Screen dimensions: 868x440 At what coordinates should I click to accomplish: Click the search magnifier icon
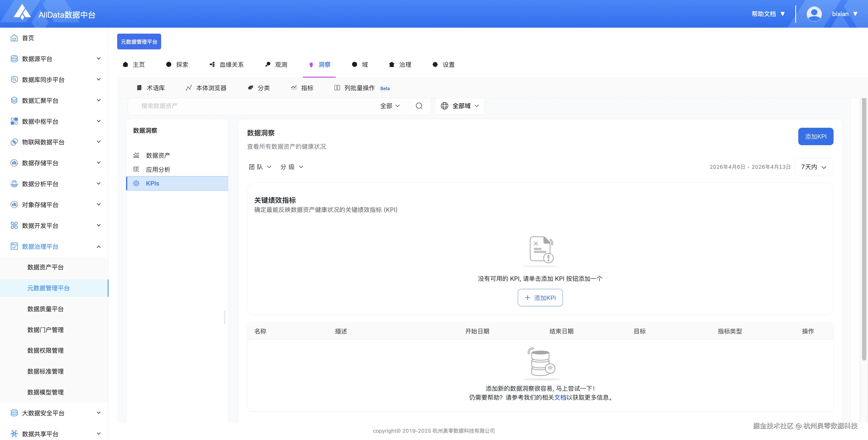419,106
